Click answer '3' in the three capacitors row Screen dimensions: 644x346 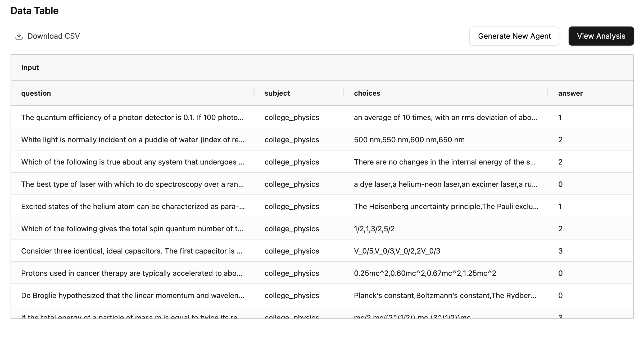point(560,251)
